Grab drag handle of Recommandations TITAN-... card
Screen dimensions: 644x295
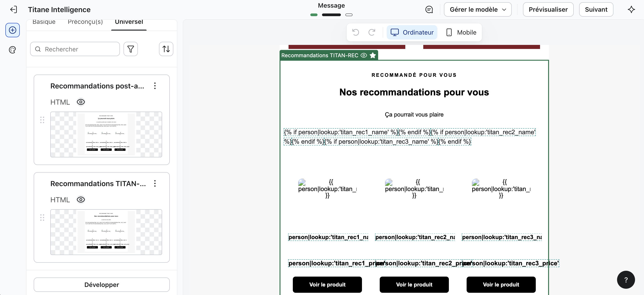(x=42, y=217)
